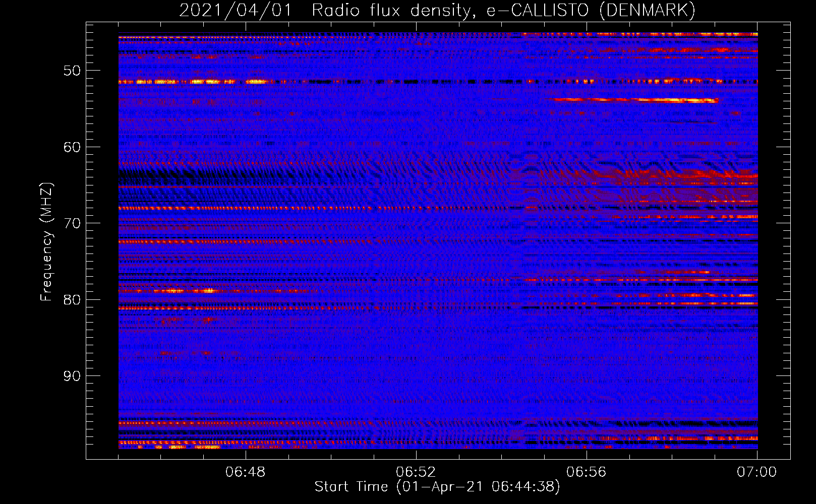Click the plot title with date 2021/04/01
The image size is (816, 504).
[x=437, y=10]
